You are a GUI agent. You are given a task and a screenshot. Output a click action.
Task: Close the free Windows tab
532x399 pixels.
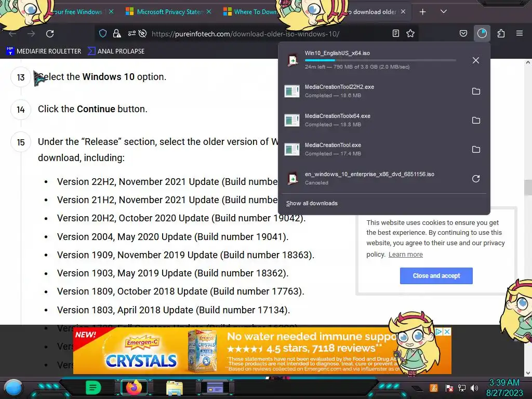tap(111, 11)
